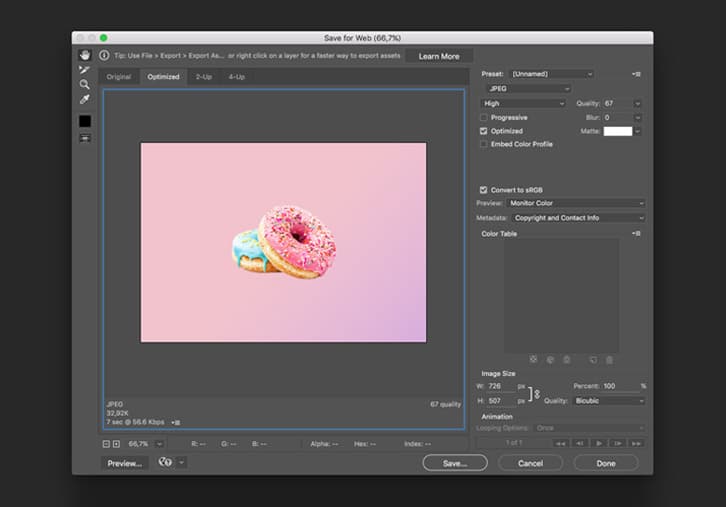Viewport: 726px width, 507px height.
Task: Open the Preview Monitor Color dropdown
Action: [576, 203]
